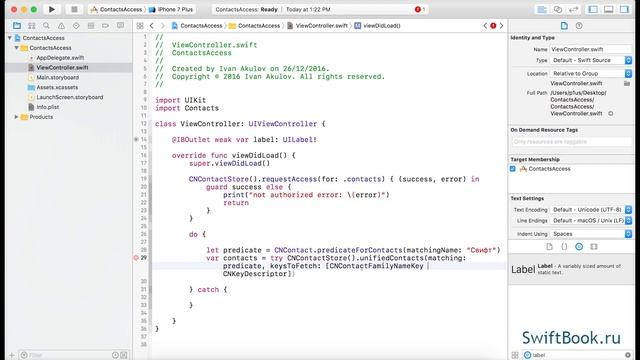Click ContactsAccess folder in jump bar
Viewport: 640px width, 360px height.
click(x=255, y=26)
